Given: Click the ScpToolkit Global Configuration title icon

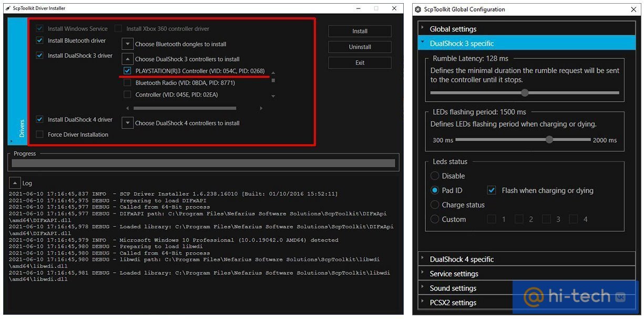Looking at the screenshot, I should (x=418, y=9).
